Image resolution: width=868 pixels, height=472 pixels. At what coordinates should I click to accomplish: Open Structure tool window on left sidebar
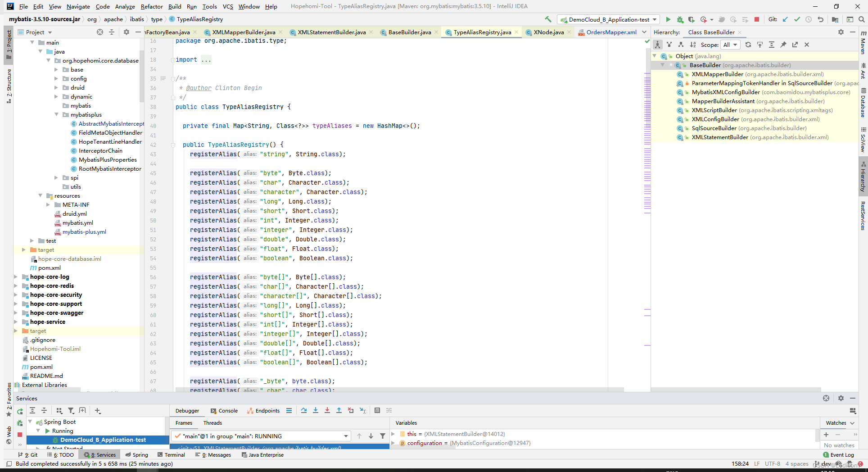click(x=9, y=86)
